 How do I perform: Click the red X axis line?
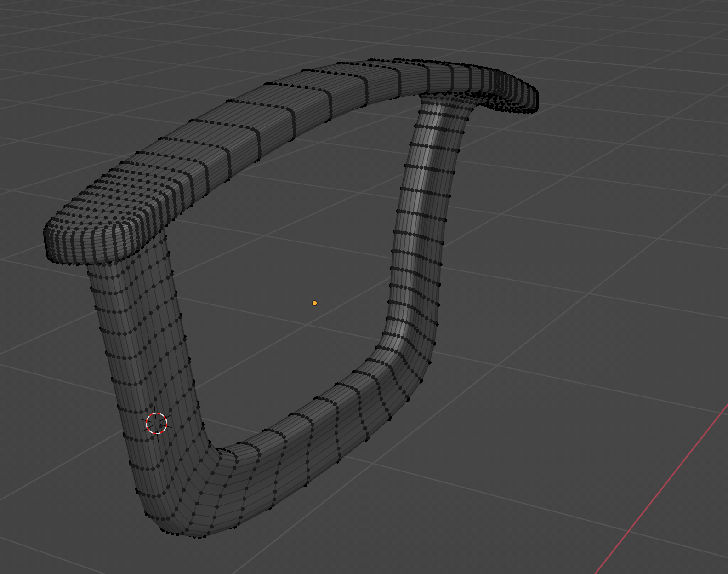coord(666,488)
